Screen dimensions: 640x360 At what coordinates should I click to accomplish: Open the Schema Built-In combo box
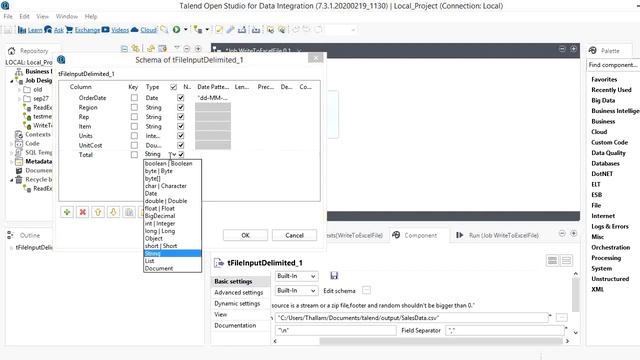tap(296, 291)
